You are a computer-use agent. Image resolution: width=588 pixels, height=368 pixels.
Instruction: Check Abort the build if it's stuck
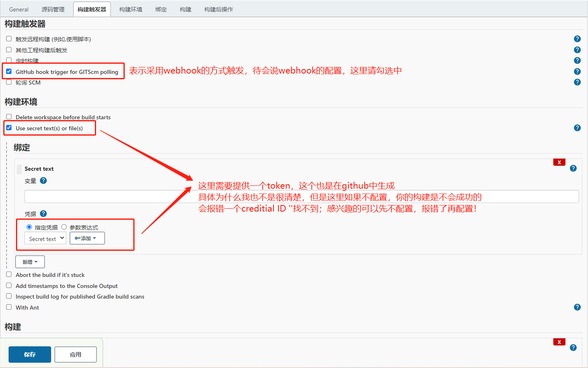[9, 274]
